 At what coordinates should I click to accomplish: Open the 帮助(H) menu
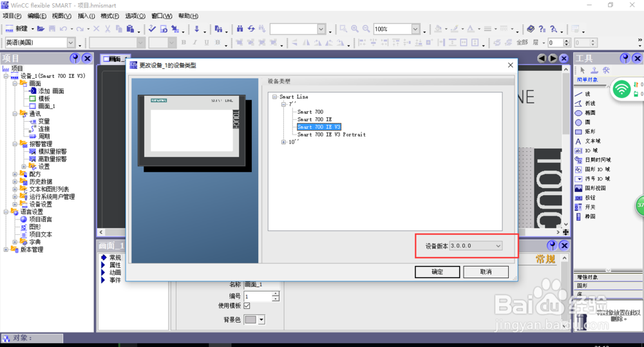click(188, 16)
